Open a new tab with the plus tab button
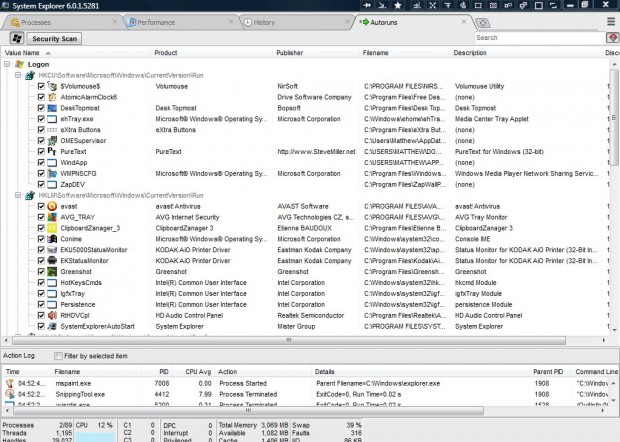Screen dimensions: 620x442 point(482,23)
